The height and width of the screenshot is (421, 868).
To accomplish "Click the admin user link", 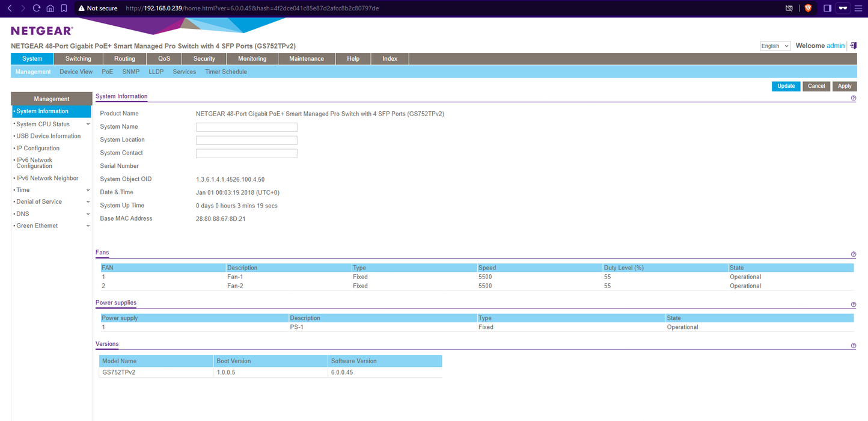I will [836, 46].
